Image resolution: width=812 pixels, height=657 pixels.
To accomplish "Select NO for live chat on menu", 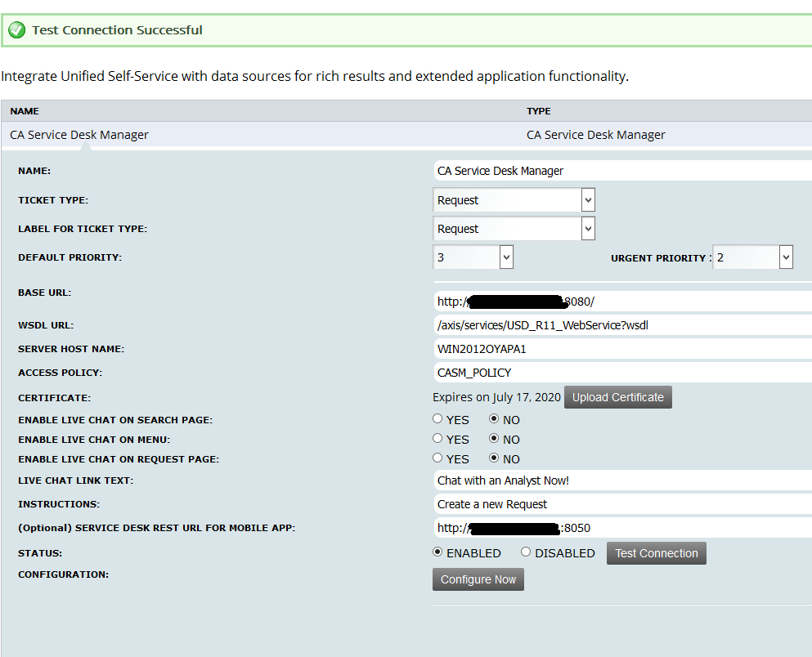I will pos(494,439).
